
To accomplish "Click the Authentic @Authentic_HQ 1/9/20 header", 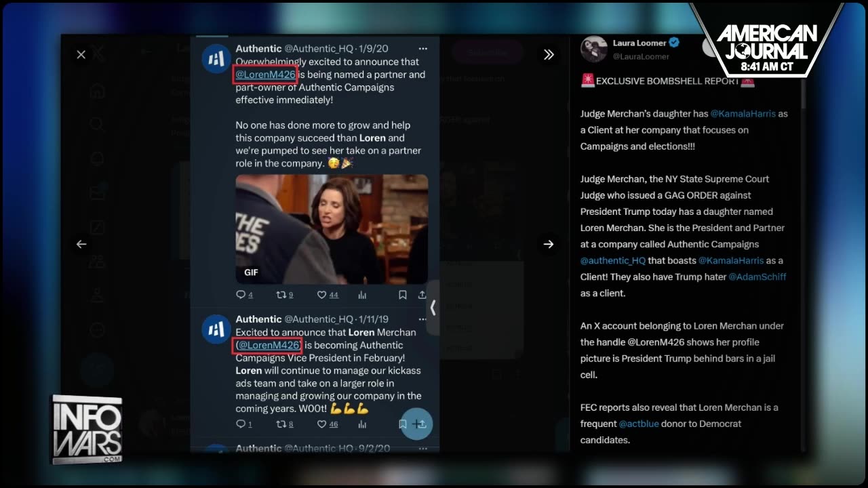I will [312, 49].
